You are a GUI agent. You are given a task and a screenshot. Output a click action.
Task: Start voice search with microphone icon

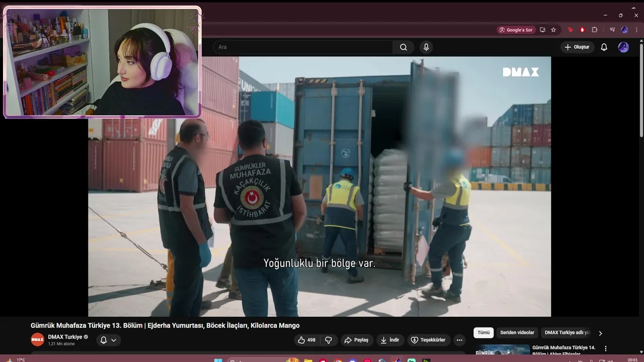[x=426, y=47]
